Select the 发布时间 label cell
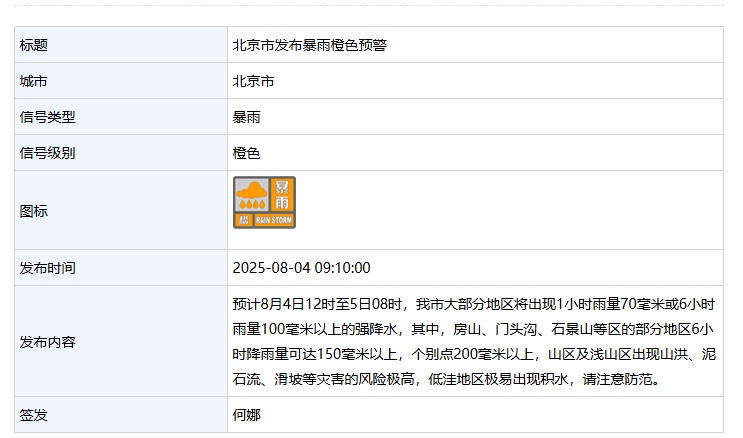Image resolution: width=743 pixels, height=438 pixels. tap(47, 268)
